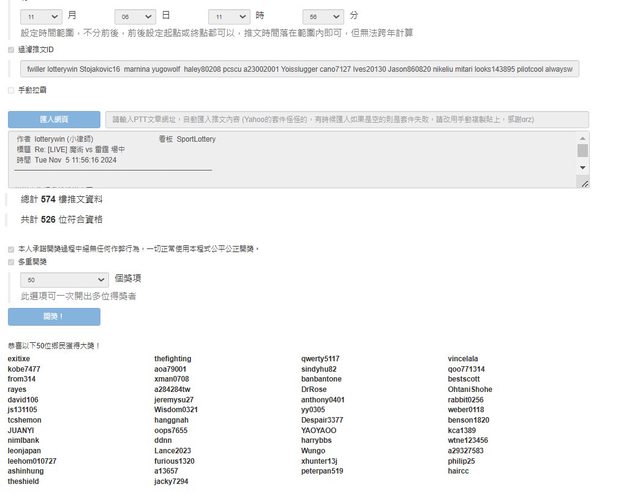
Task: Check the 本人承諾 fair-draw pledge checkbox
Action: pyautogui.click(x=11, y=248)
